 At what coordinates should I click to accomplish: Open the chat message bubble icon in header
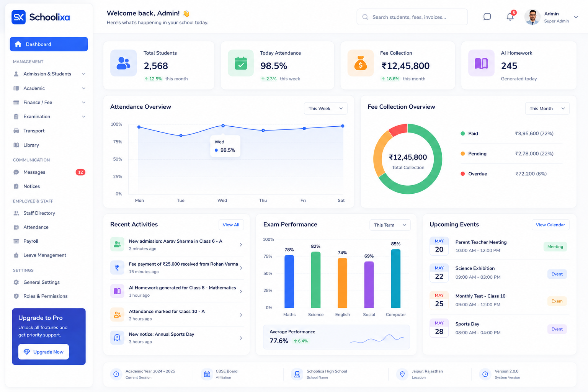[x=487, y=17]
